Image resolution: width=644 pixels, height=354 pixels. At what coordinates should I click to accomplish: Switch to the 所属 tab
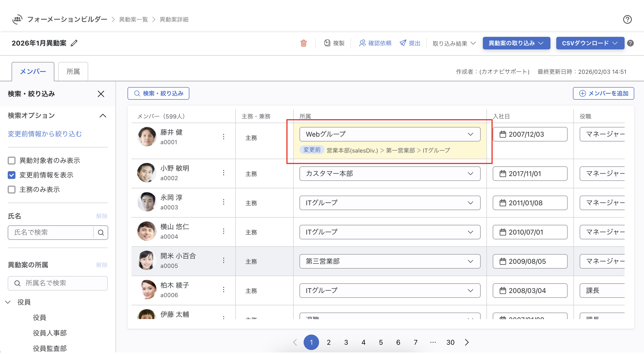(73, 72)
